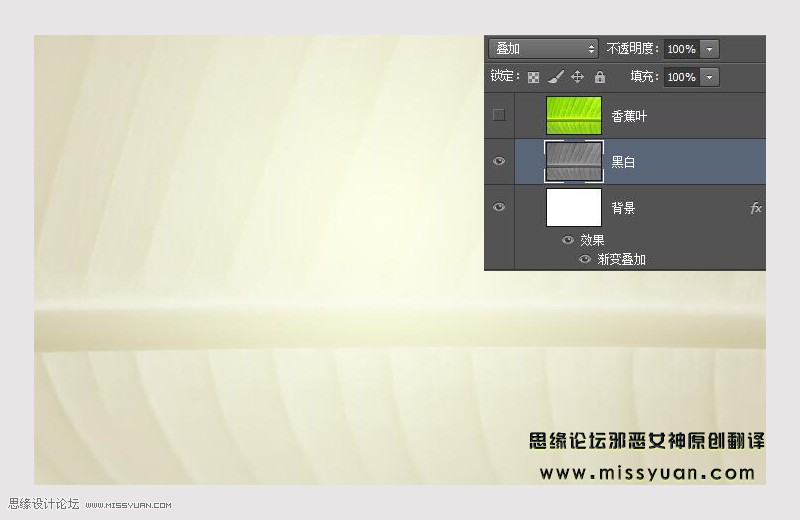
Task: Open the fill slider dropdown arrow
Action: pos(709,77)
